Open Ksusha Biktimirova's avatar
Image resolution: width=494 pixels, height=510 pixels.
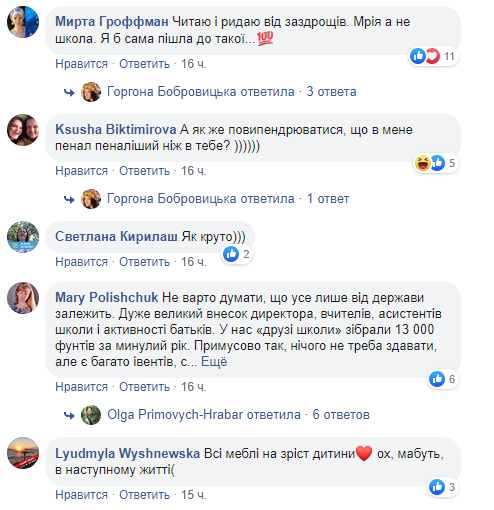(x=23, y=130)
